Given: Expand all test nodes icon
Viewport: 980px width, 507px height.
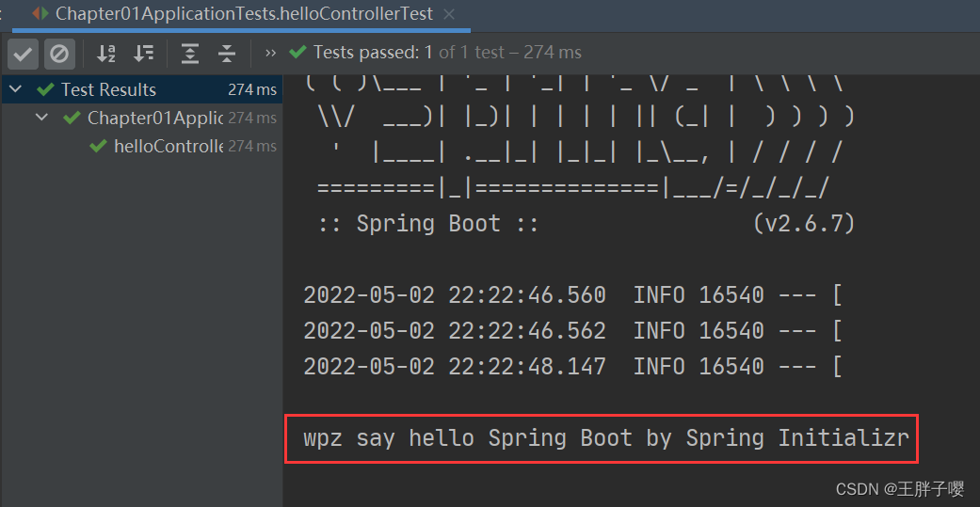Looking at the screenshot, I should (189, 54).
